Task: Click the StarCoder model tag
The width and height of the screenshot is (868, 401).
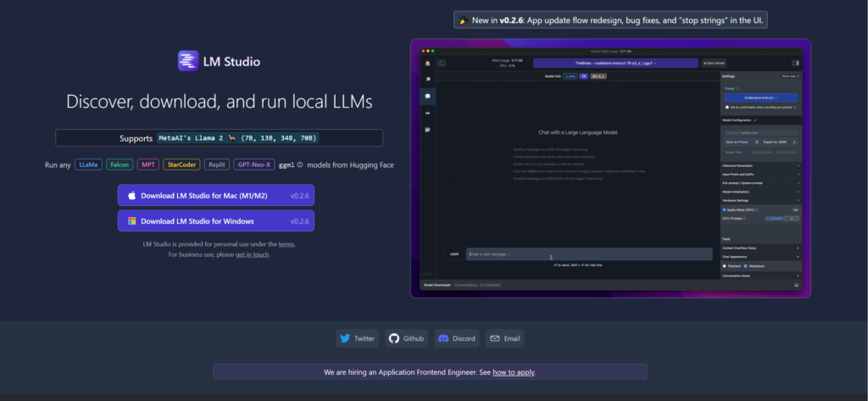Action: [x=182, y=164]
